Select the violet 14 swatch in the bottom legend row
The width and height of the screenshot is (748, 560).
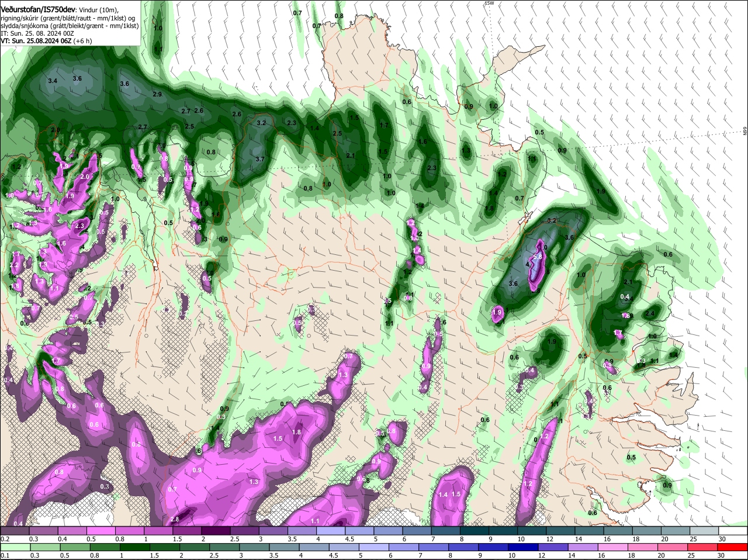[583, 547]
